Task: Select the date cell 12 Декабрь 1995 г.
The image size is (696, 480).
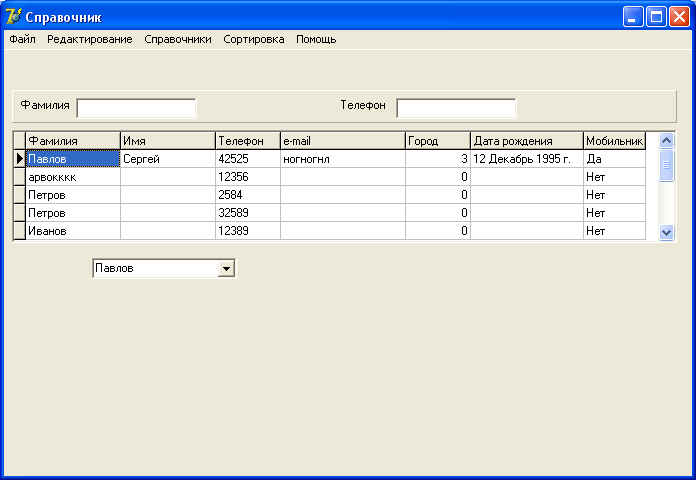Action: coord(526,159)
